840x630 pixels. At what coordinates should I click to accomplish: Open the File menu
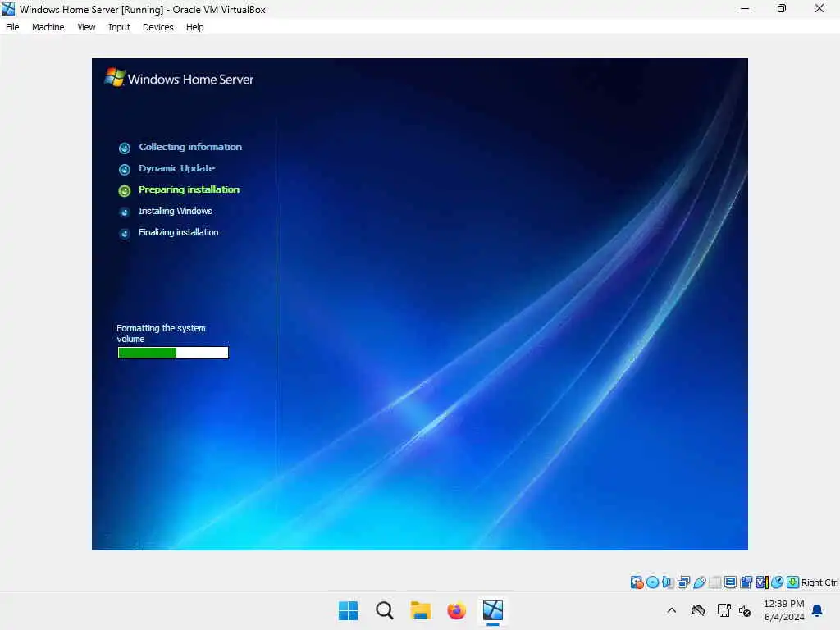click(x=12, y=27)
